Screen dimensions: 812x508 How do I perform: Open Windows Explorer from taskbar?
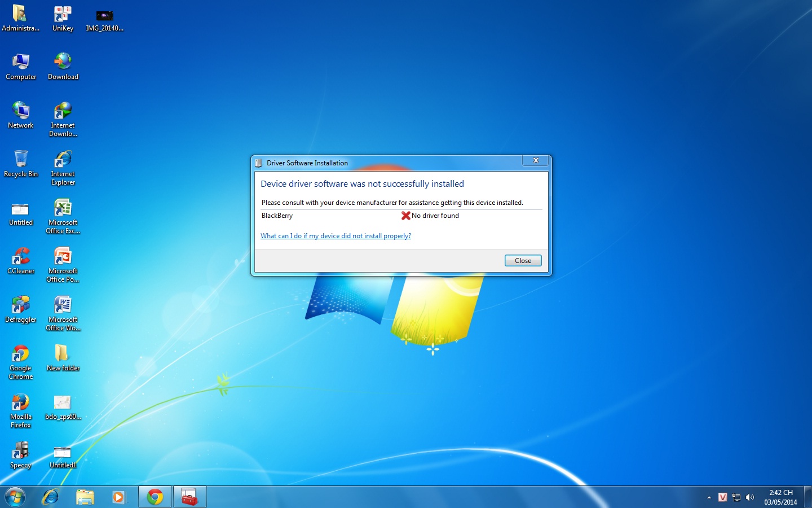click(85, 497)
